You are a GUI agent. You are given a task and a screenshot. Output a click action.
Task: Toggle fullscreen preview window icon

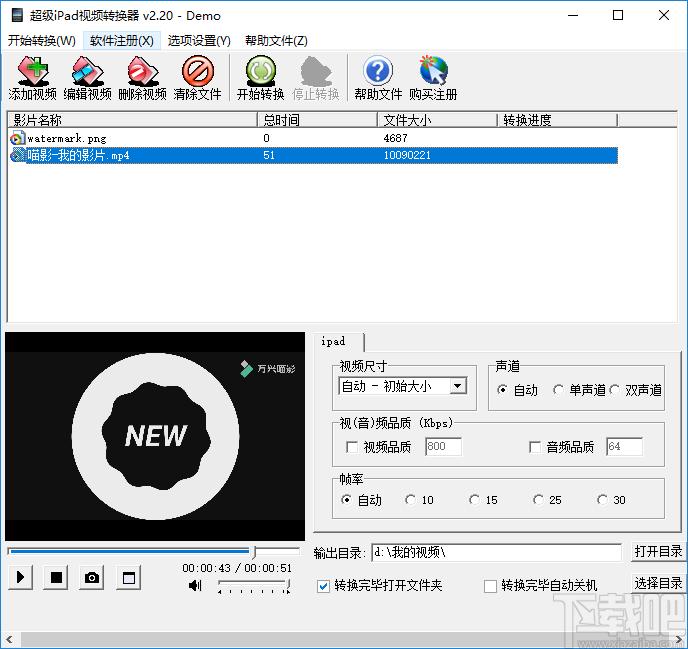[129, 577]
